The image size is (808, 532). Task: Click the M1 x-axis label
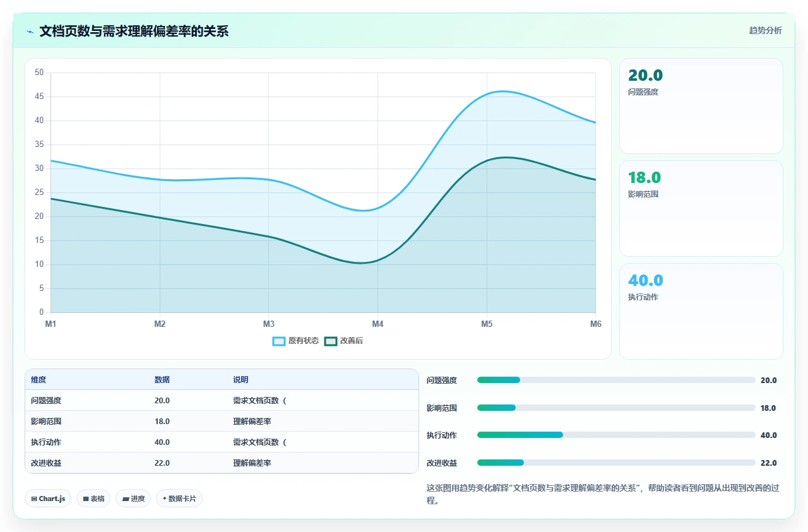tap(50, 324)
